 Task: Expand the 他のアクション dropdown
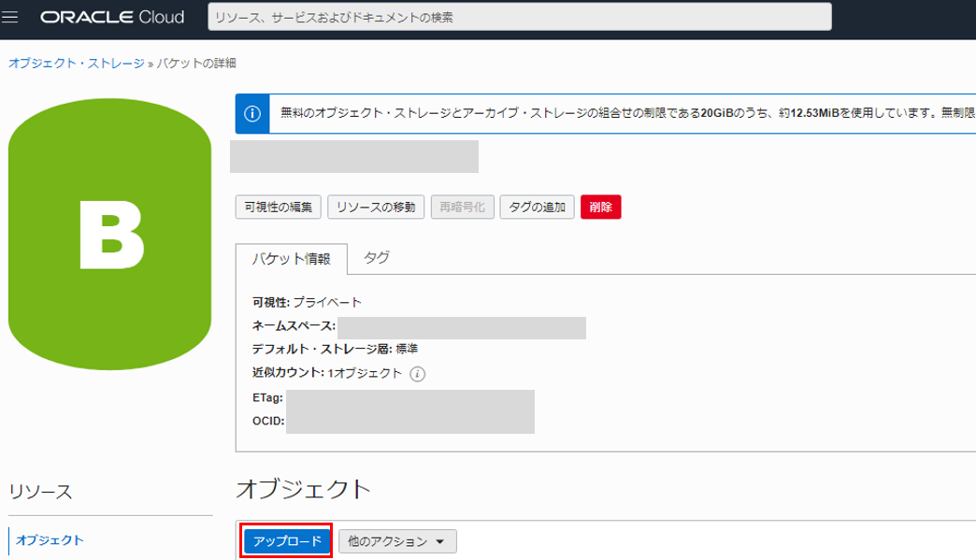point(397,541)
